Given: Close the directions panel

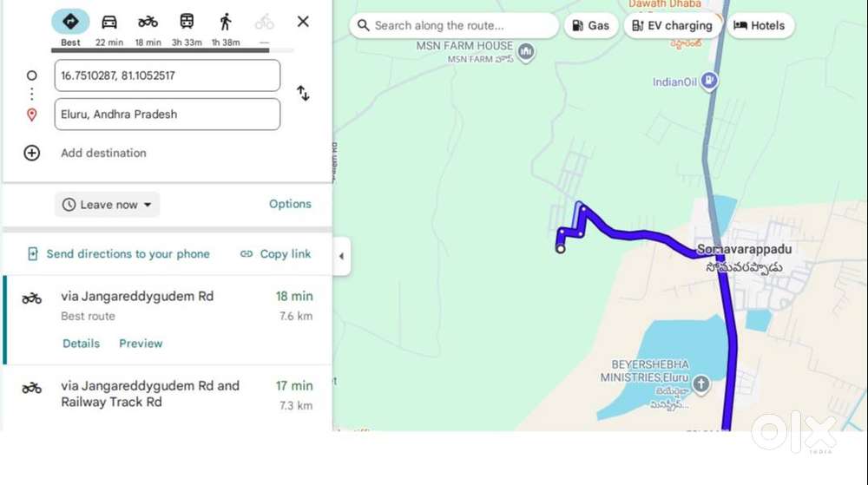Looking at the screenshot, I should 303,22.
